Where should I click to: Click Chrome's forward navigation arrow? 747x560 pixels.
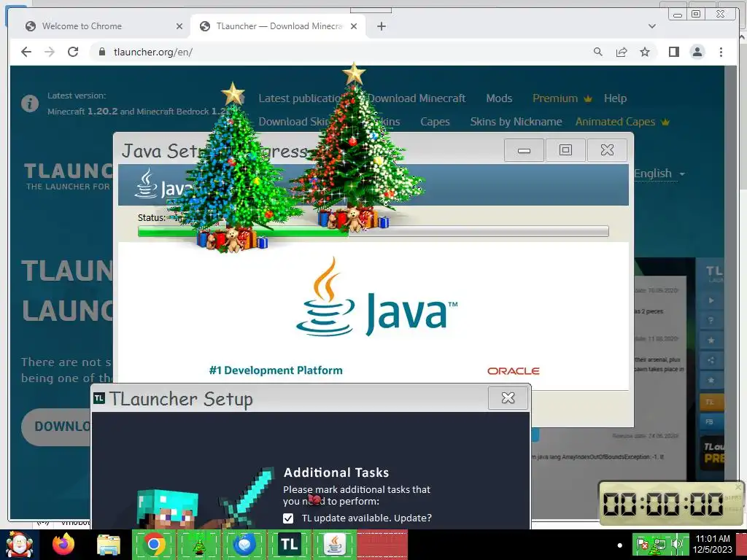click(x=50, y=52)
